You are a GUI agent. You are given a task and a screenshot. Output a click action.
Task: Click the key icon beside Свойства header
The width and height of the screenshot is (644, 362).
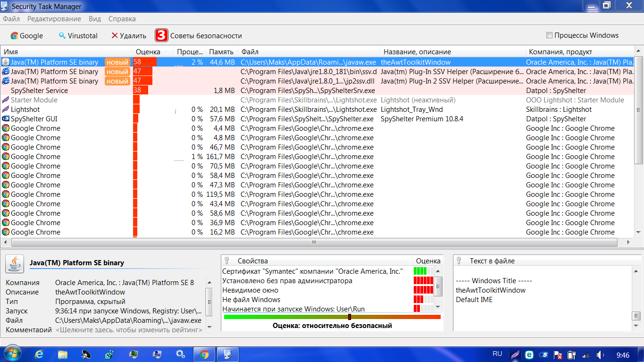coord(226,261)
